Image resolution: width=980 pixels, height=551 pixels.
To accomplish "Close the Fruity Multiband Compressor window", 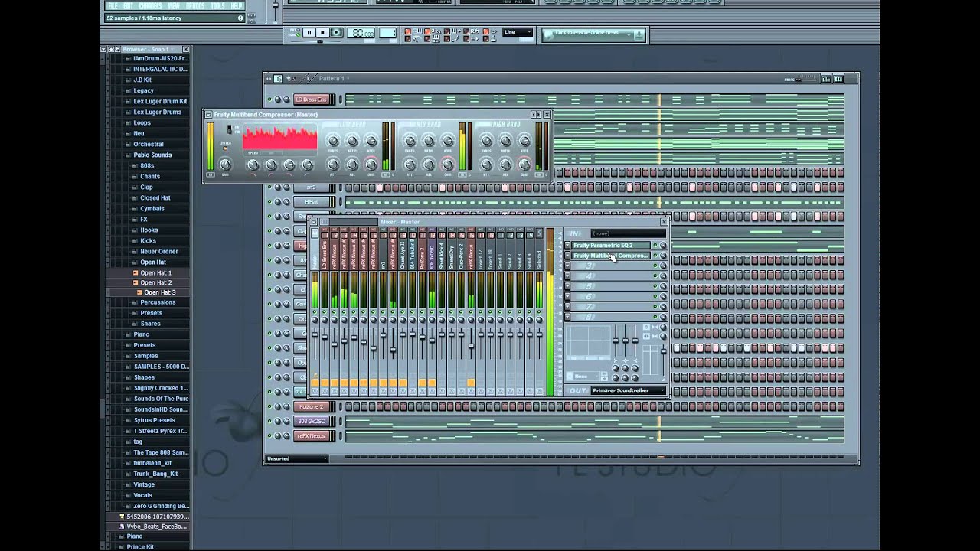I will 547,115.
